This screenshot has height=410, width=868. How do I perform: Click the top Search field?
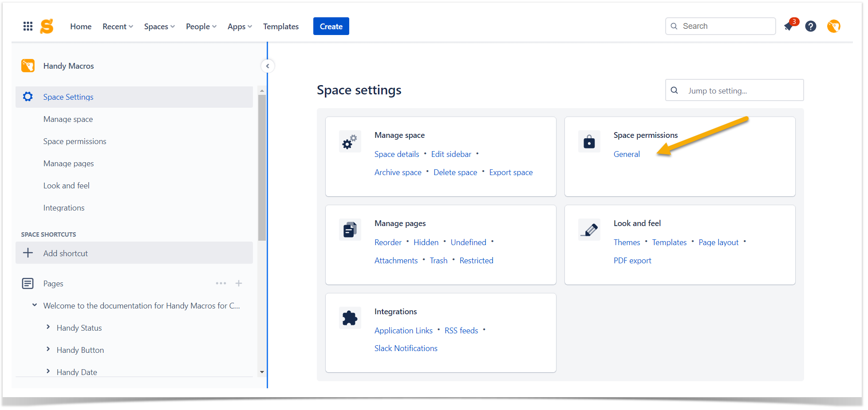click(x=721, y=26)
